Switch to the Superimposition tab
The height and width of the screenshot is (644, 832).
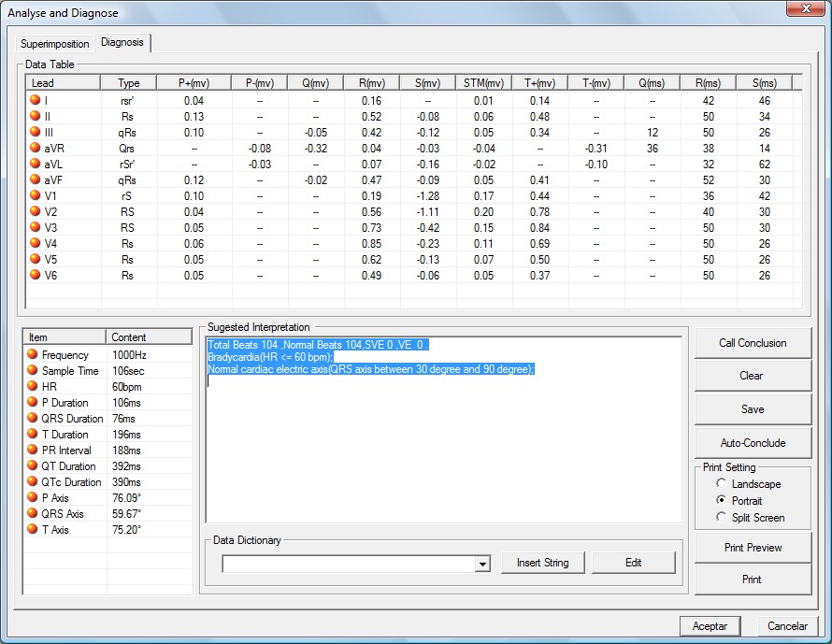click(55, 44)
